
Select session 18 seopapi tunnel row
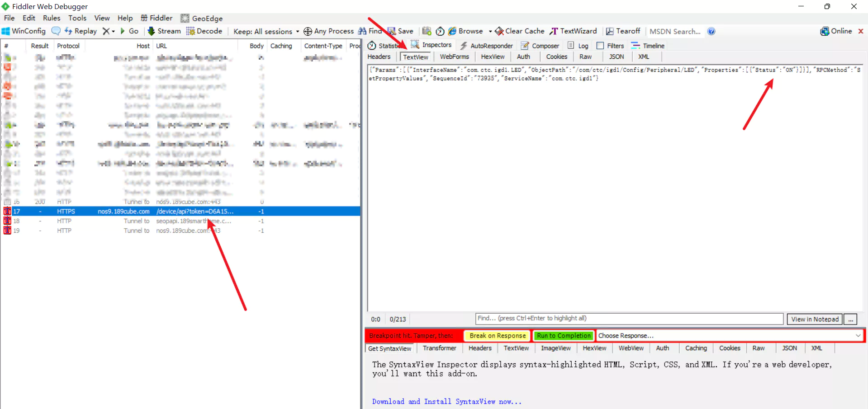coord(181,221)
